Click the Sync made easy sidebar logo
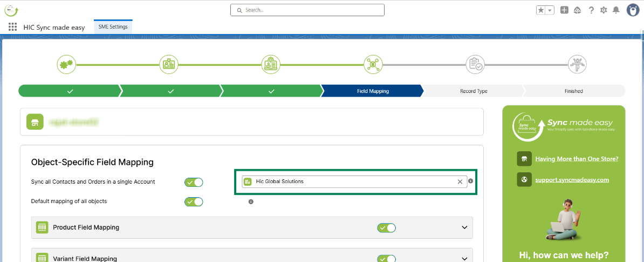 [563, 126]
